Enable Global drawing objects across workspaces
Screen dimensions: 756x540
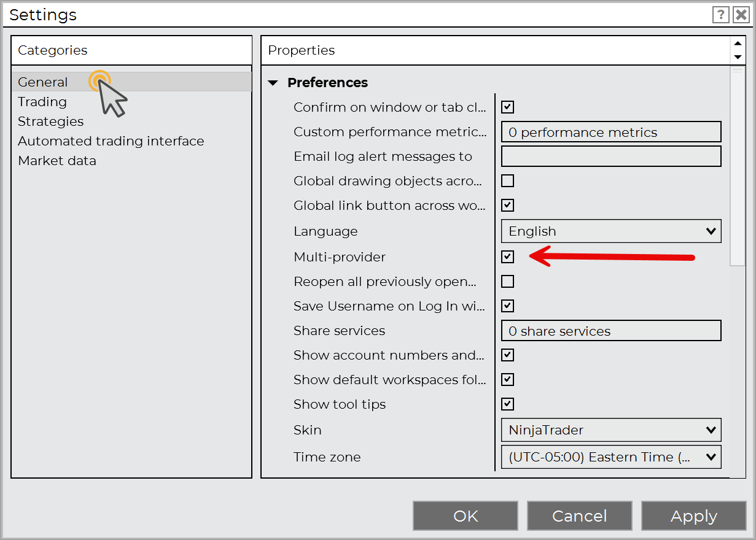tap(507, 181)
